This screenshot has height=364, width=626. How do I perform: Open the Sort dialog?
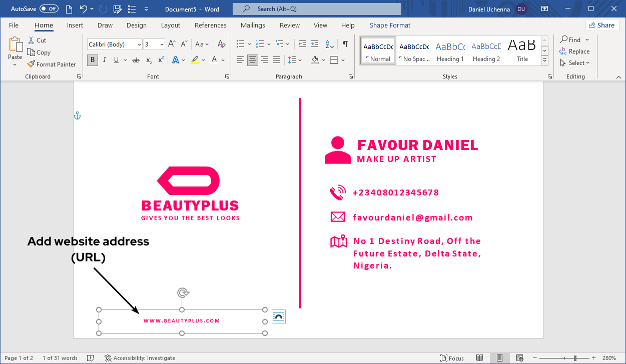point(329,44)
